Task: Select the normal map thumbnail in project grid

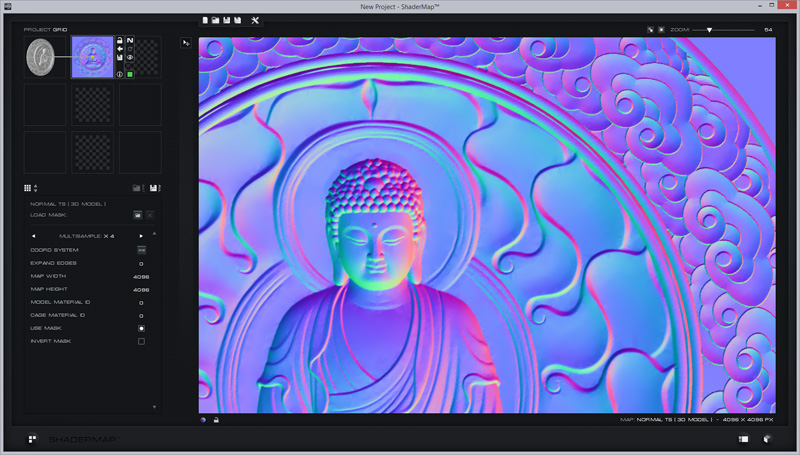Action: [92, 57]
